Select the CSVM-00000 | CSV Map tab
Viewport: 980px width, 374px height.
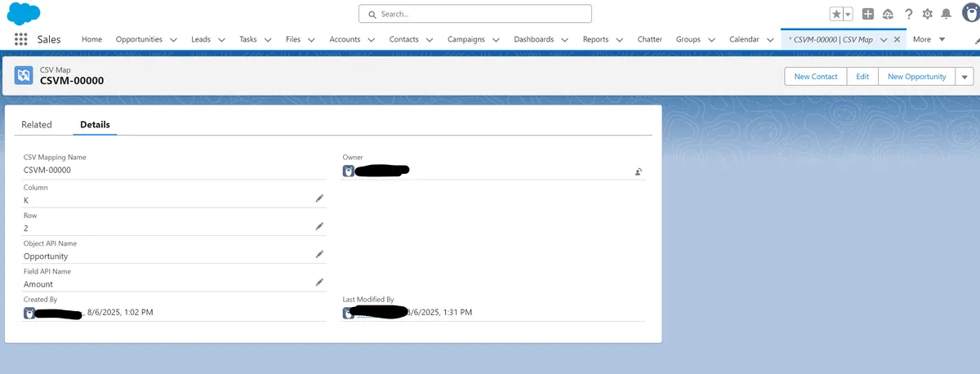[x=831, y=39]
